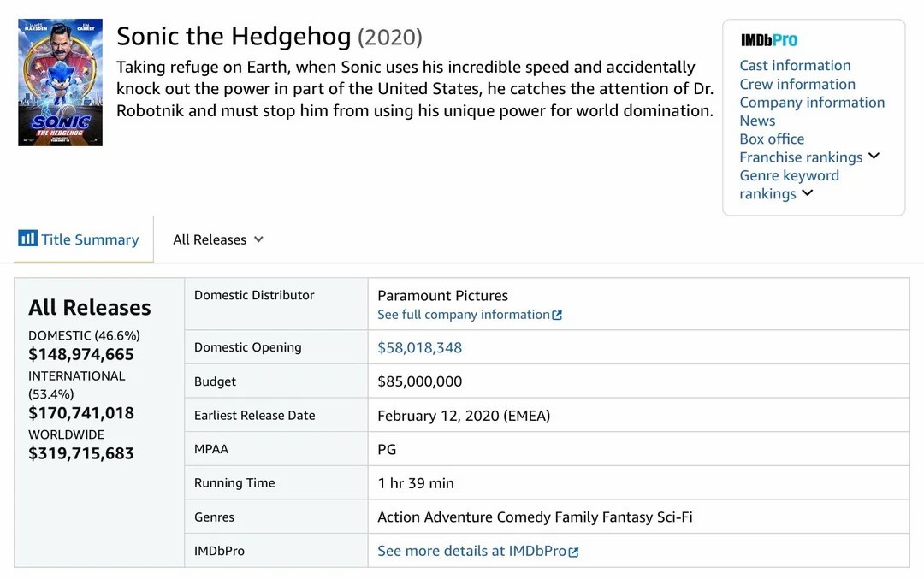Click the Franchise rankings text link
The width and height of the screenshot is (924, 579).
click(801, 157)
